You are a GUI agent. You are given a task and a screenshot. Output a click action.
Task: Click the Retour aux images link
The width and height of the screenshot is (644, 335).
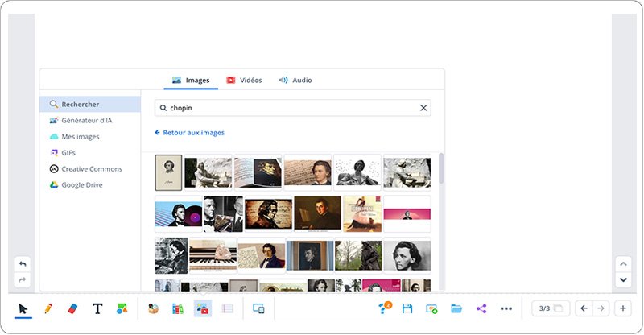pos(189,133)
